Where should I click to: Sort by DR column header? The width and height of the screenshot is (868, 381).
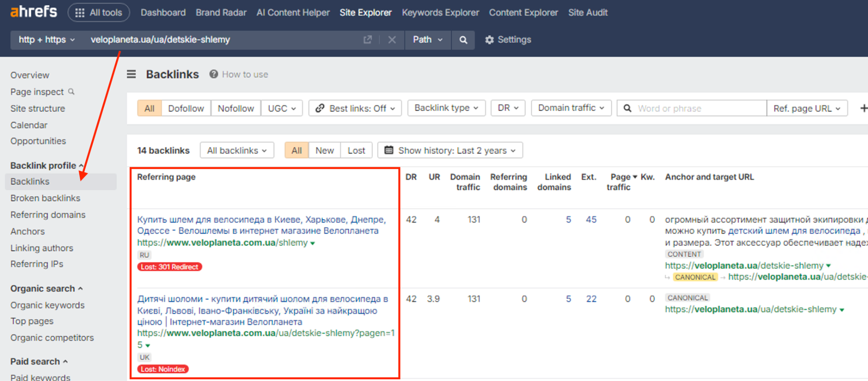click(411, 177)
